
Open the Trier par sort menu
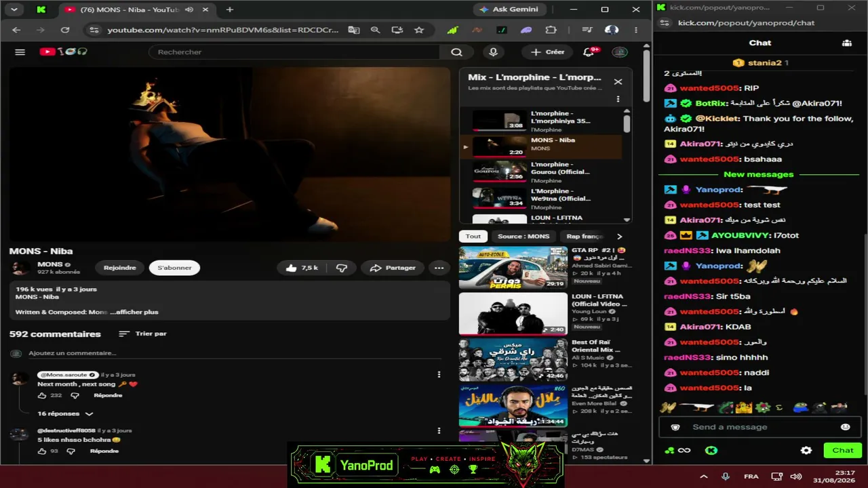pyautogui.click(x=142, y=333)
